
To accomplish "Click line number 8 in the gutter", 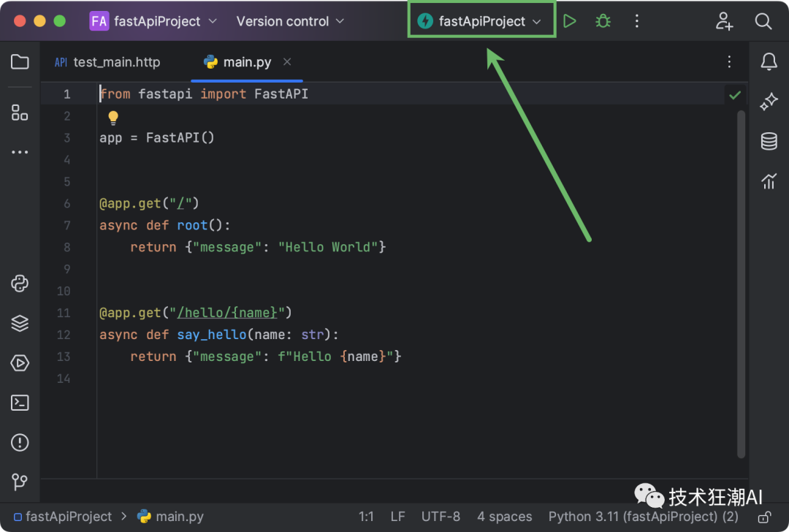I will pos(67,247).
